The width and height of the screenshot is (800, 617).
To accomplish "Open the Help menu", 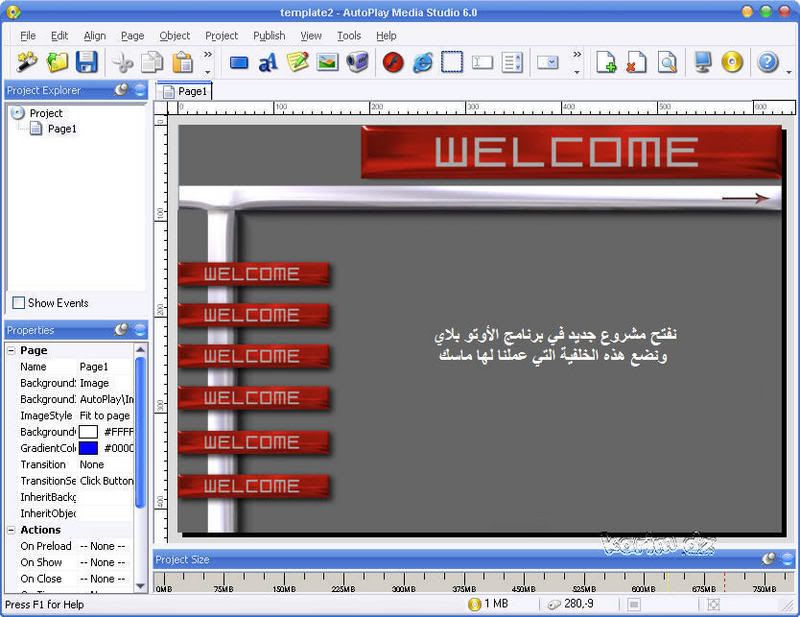I will click(x=386, y=36).
